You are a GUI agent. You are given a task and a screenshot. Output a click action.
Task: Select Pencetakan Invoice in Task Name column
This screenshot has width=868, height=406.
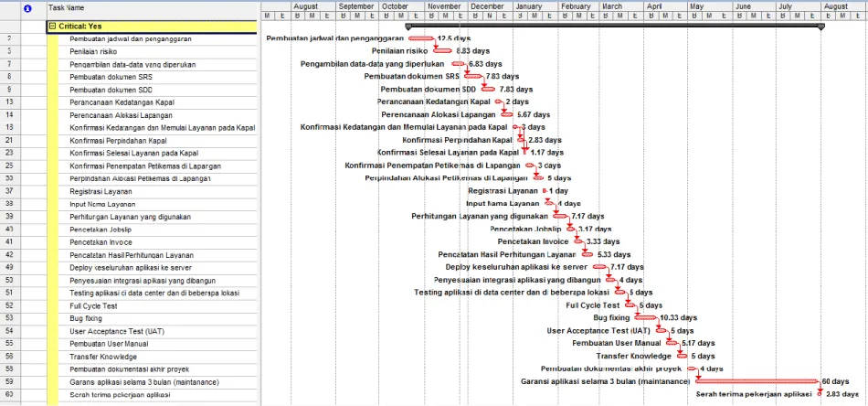tap(101, 242)
